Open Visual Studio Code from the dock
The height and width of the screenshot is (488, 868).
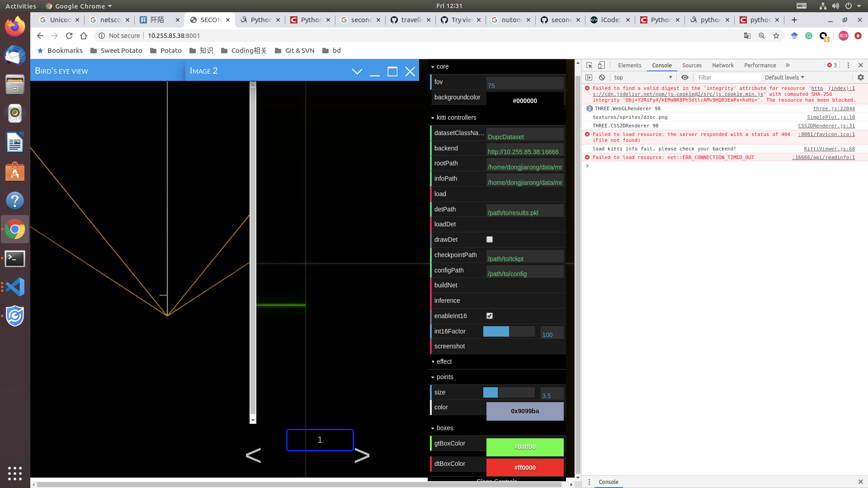click(x=14, y=287)
